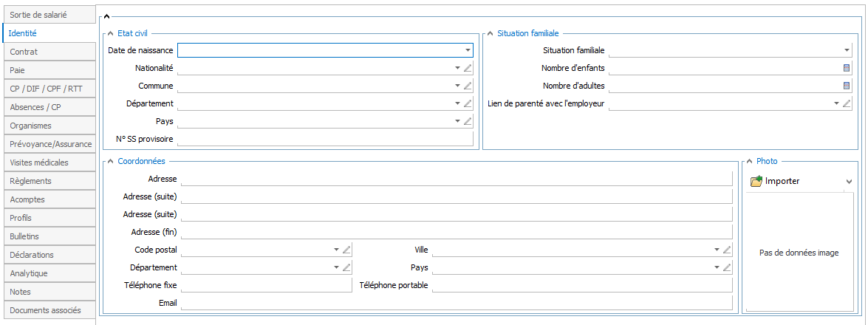Expand the Importer options arrow
The image size is (868, 325).
point(849,182)
